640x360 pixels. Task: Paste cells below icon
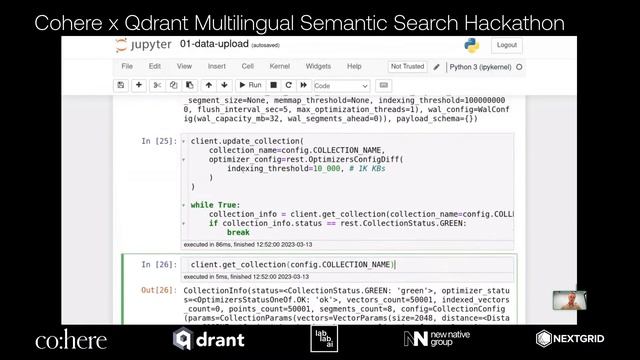tap(190, 85)
